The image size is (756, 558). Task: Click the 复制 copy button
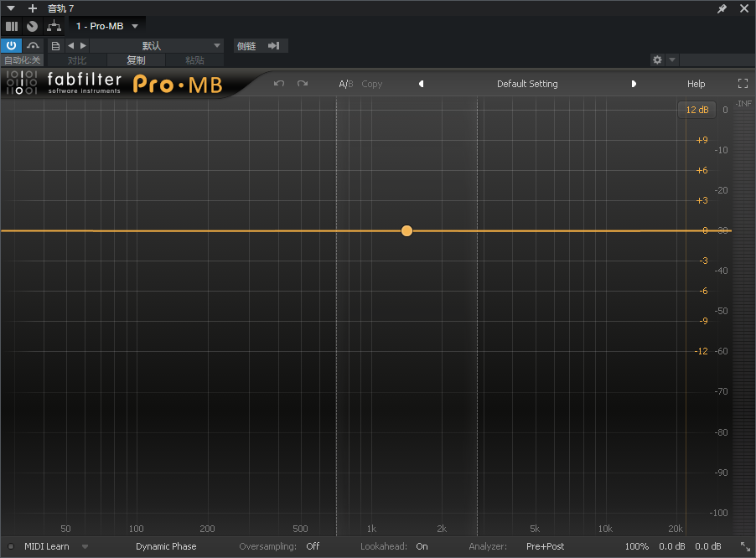click(136, 60)
